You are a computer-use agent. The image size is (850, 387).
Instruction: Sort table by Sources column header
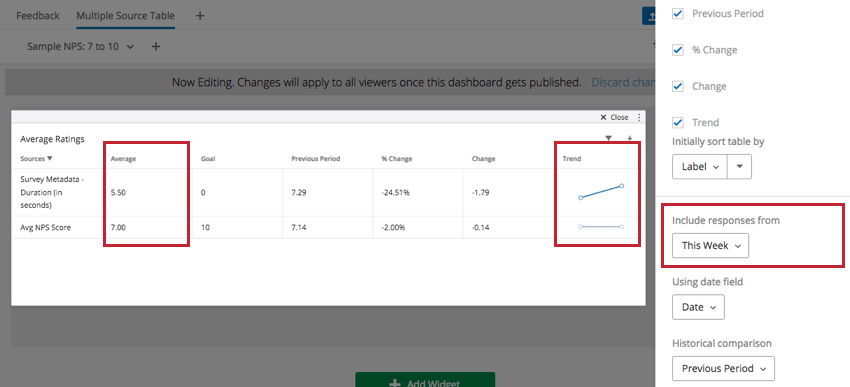(36, 159)
